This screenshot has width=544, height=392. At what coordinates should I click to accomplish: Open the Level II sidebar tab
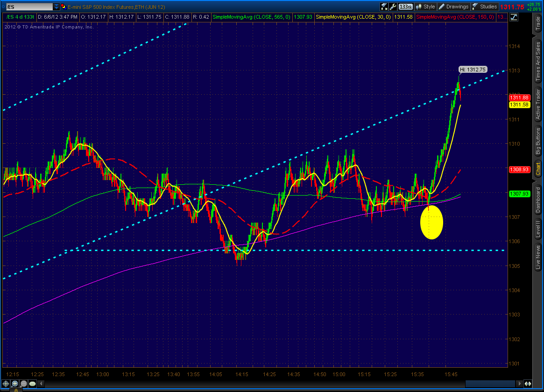pos(538,229)
